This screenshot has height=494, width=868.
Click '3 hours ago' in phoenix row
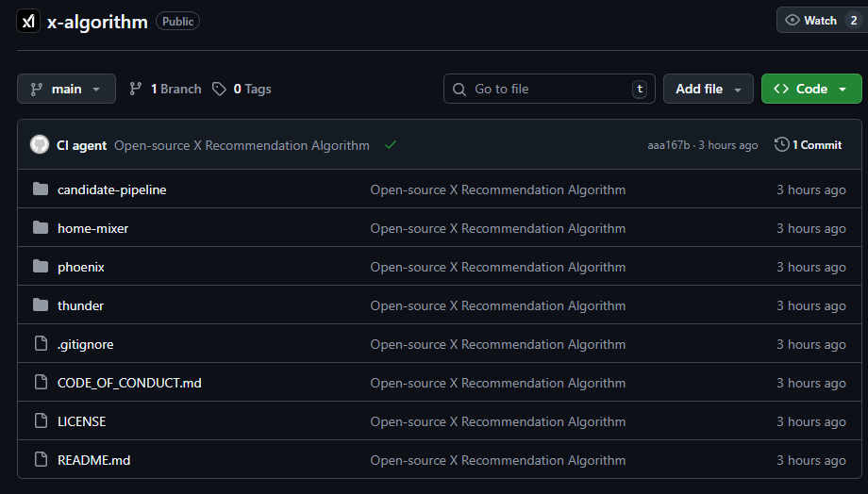tap(811, 267)
